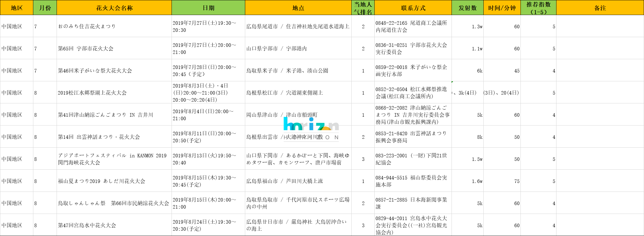Click launch count cell 1.1w

point(467,48)
